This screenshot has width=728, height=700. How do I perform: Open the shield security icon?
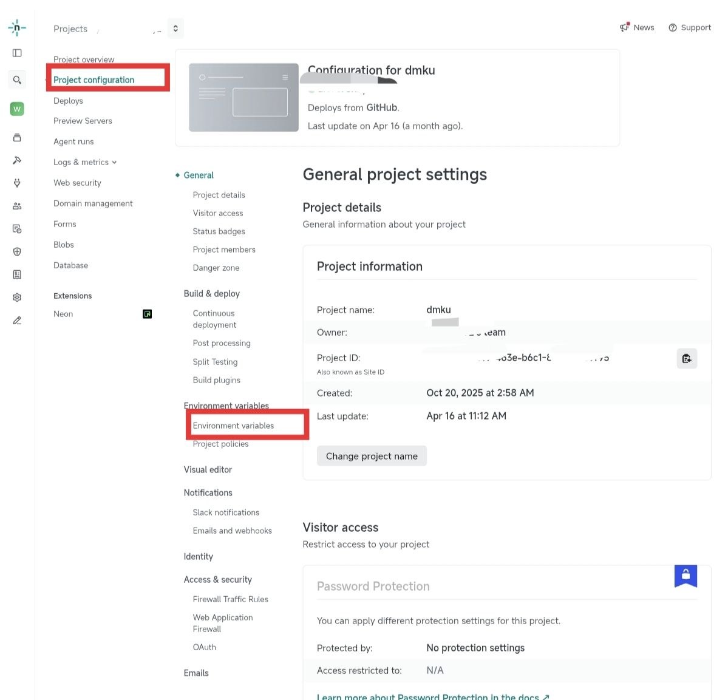click(17, 251)
